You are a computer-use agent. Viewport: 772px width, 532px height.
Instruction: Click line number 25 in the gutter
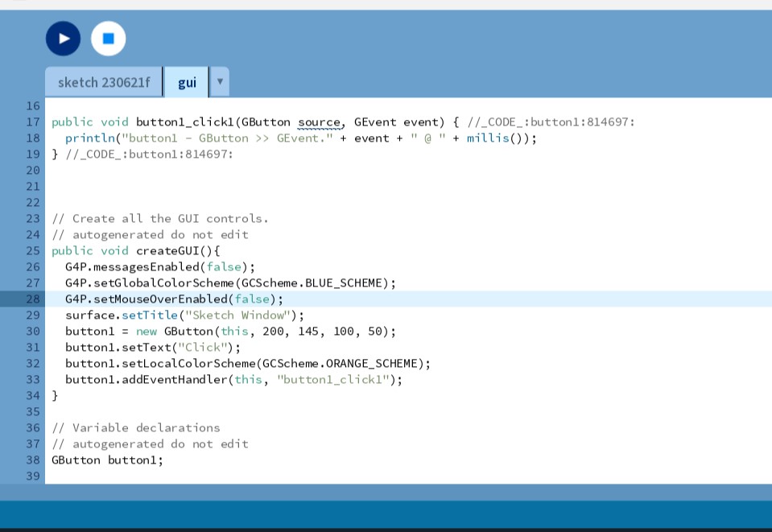click(33, 250)
